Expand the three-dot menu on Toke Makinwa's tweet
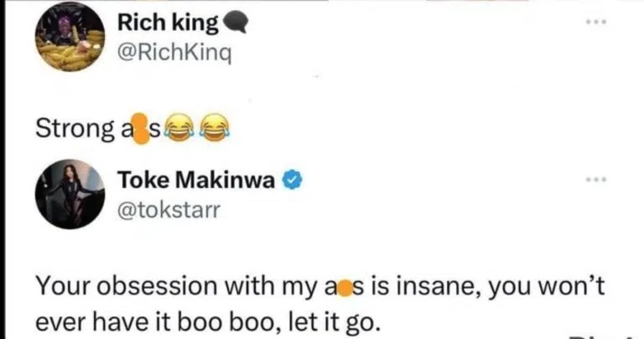 pyautogui.click(x=595, y=180)
